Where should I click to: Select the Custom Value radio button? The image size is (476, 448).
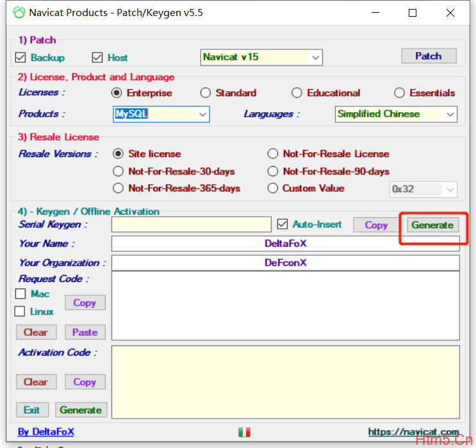click(x=273, y=188)
